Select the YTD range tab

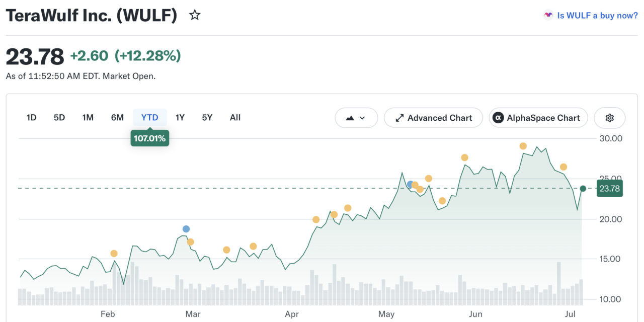click(150, 118)
